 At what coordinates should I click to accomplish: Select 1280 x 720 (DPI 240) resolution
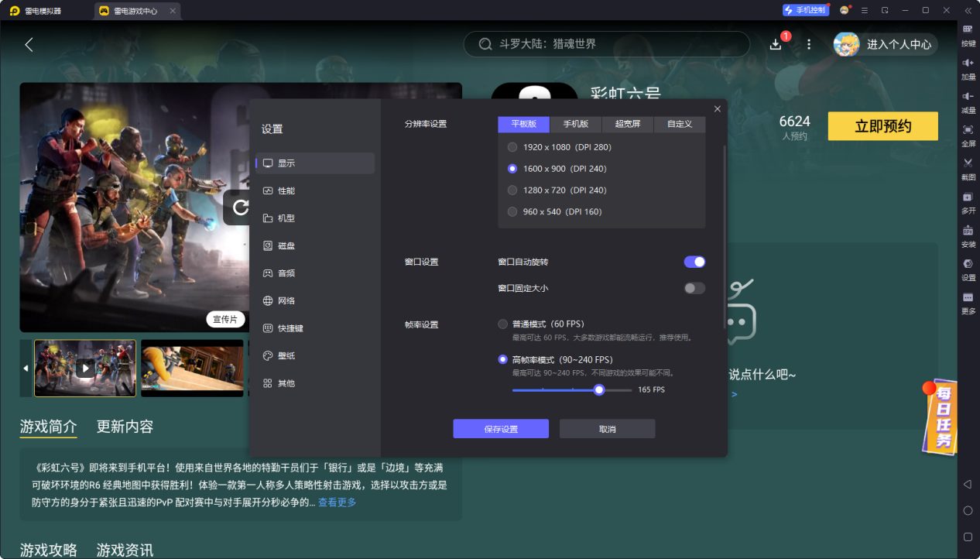tap(557, 190)
